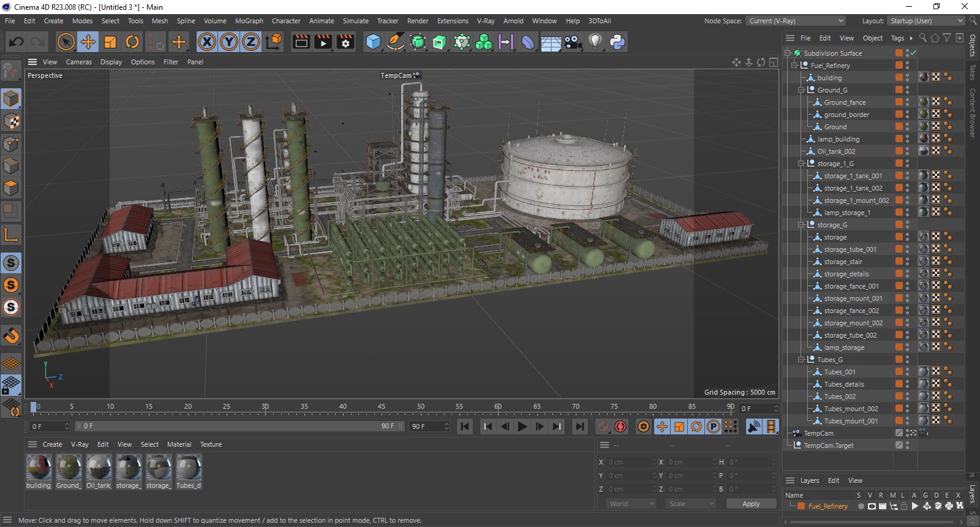Click the Apply button
980x527 pixels.
coord(750,504)
